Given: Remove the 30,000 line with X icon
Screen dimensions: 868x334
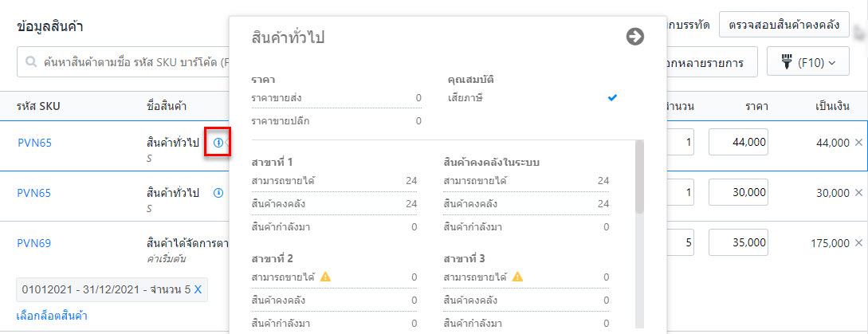Looking at the screenshot, I should [858, 192].
